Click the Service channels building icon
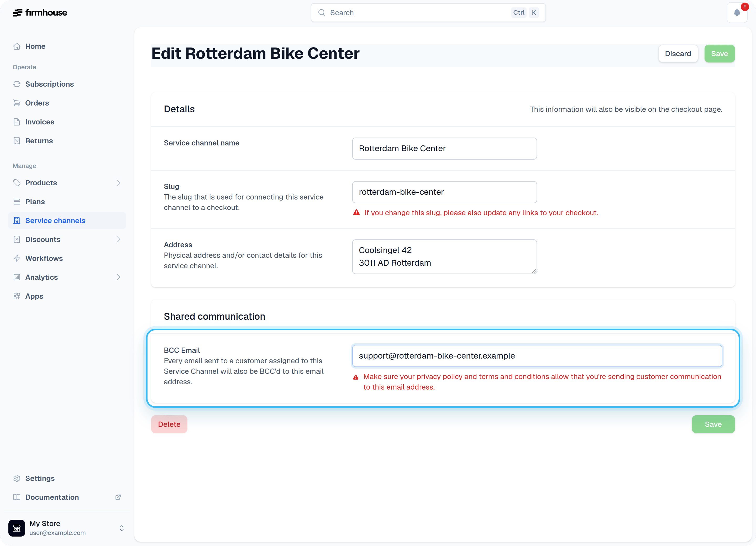Screen dimensions: 756x546 click(17, 221)
